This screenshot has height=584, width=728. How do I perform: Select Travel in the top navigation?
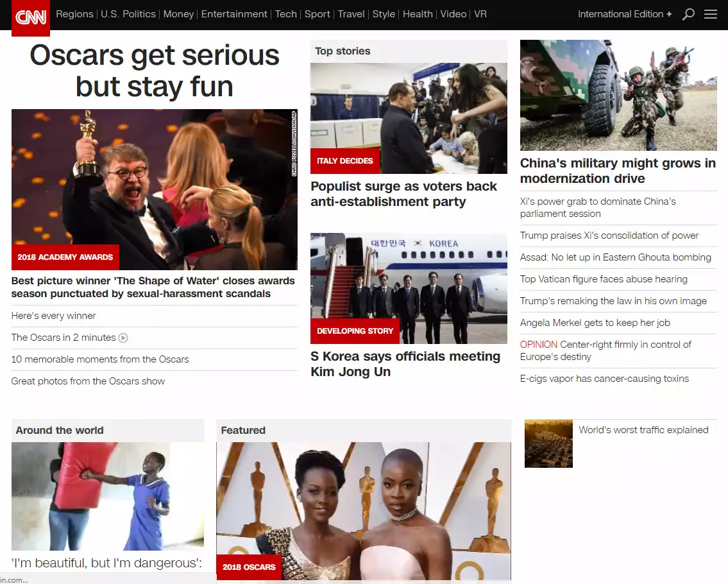pos(351,14)
